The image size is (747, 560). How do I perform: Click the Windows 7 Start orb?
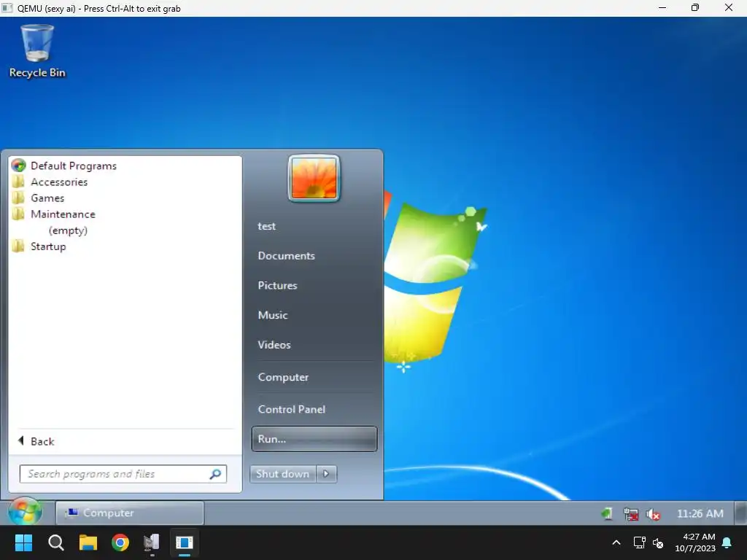coord(25,513)
